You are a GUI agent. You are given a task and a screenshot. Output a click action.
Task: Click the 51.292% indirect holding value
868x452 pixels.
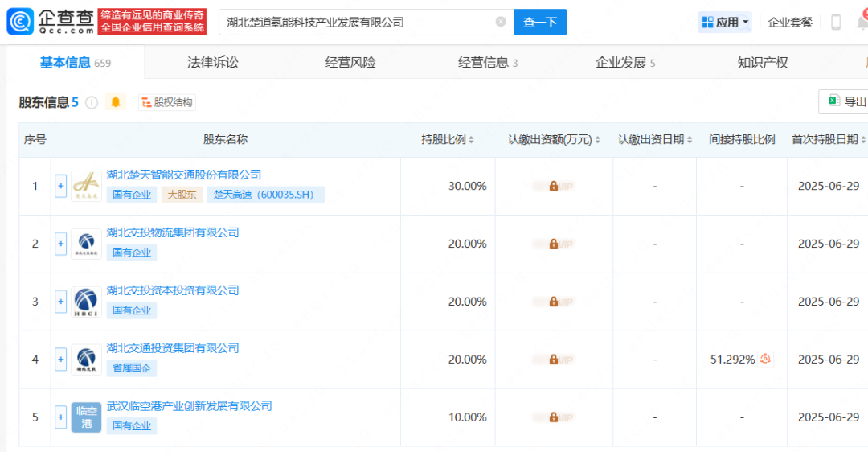[732, 360]
